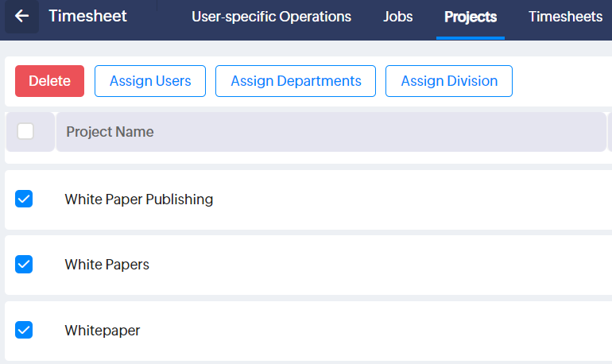Deselect the White Papers project checkbox
The image size is (612, 364).
[24, 265]
